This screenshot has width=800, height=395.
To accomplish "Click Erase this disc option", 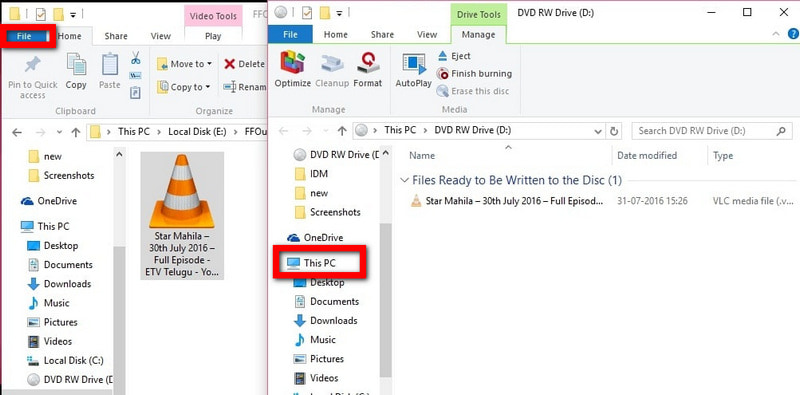I will click(472, 91).
